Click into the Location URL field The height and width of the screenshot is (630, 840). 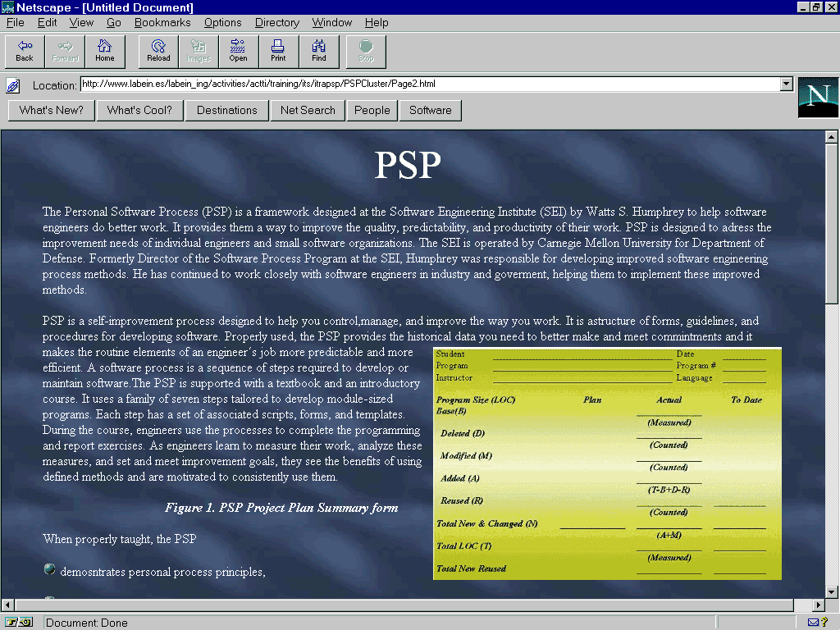[430, 84]
